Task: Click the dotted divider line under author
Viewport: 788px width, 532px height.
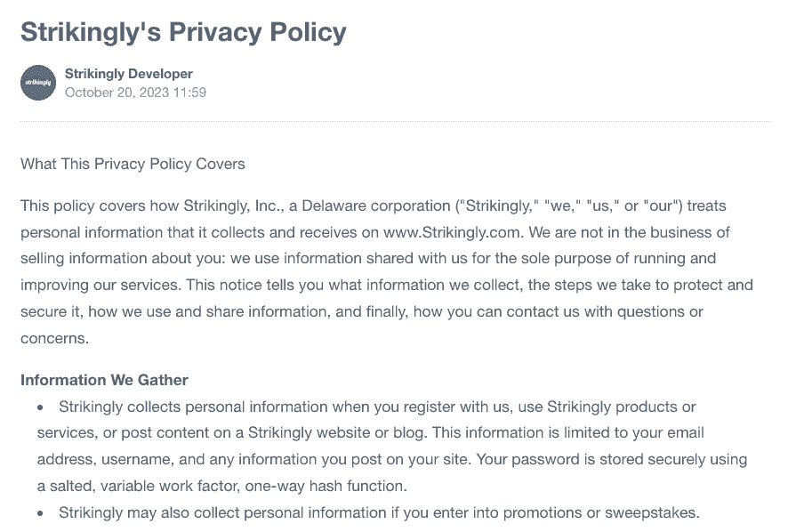Action: pyautogui.click(x=395, y=121)
